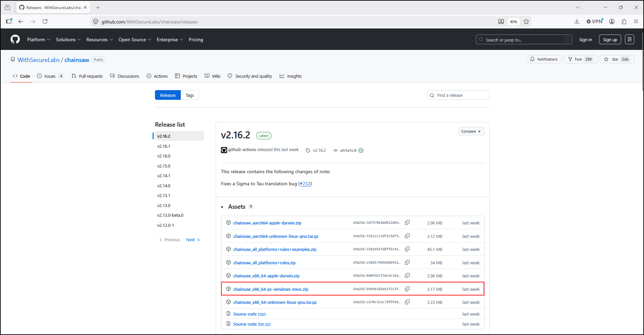Copy SHA256 for chainsaw_aarch64-apple-darwin.zip
Screen dimensions: 644x335
click(x=407, y=223)
